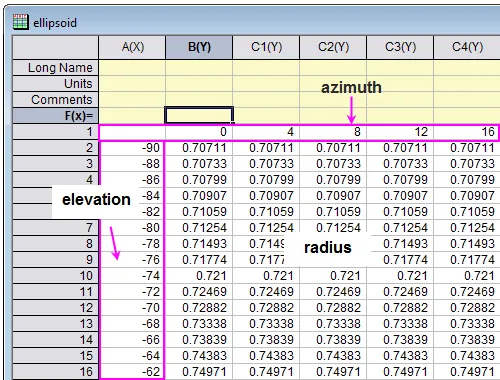Click 0.73338 in column C2(Y)

tap(333, 324)
